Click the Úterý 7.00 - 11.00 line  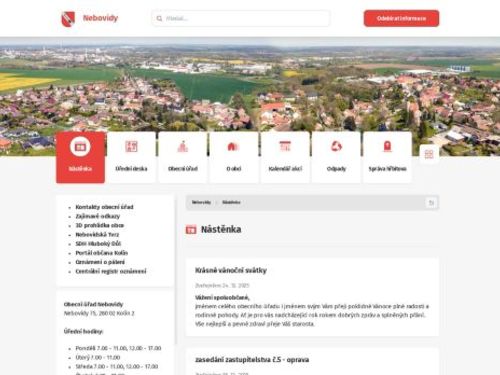[98, 357]
